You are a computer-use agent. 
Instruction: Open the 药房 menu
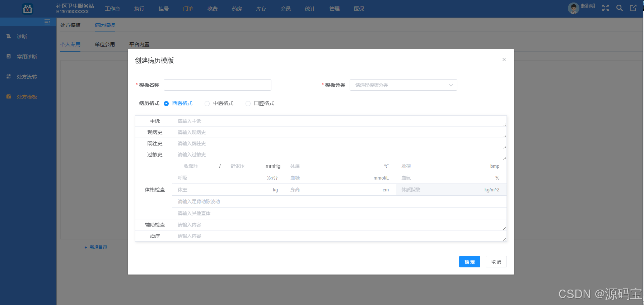point(237,9)
